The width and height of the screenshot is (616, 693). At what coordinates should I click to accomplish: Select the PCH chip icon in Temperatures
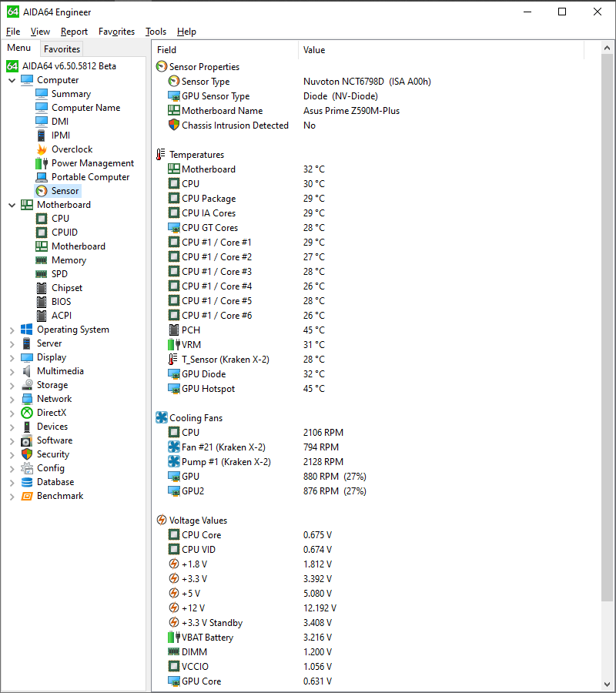(x=174, y=330)
